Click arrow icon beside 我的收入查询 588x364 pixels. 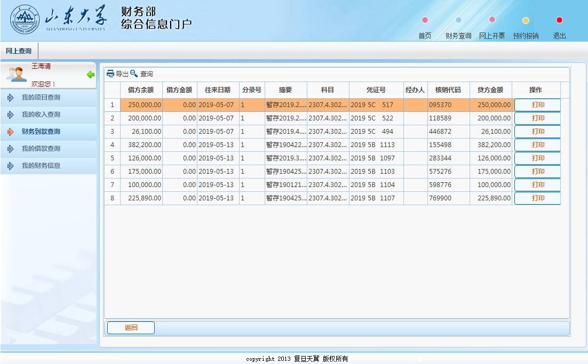point(11,115)
